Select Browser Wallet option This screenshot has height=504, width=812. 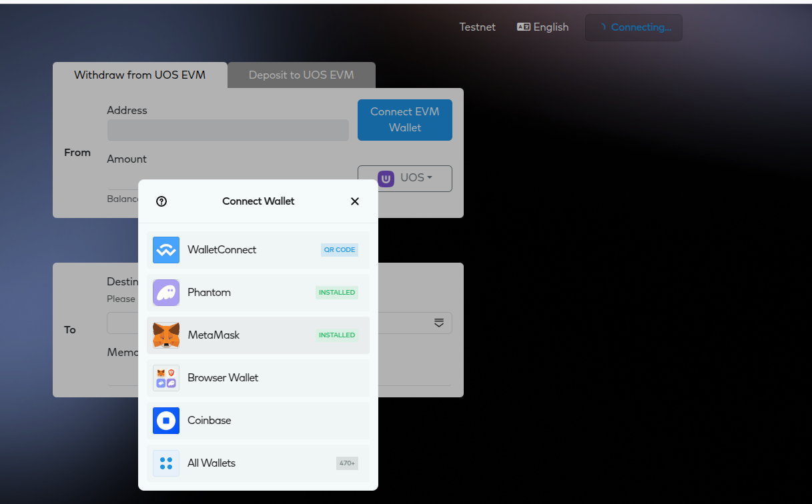[x=258, y=378]
